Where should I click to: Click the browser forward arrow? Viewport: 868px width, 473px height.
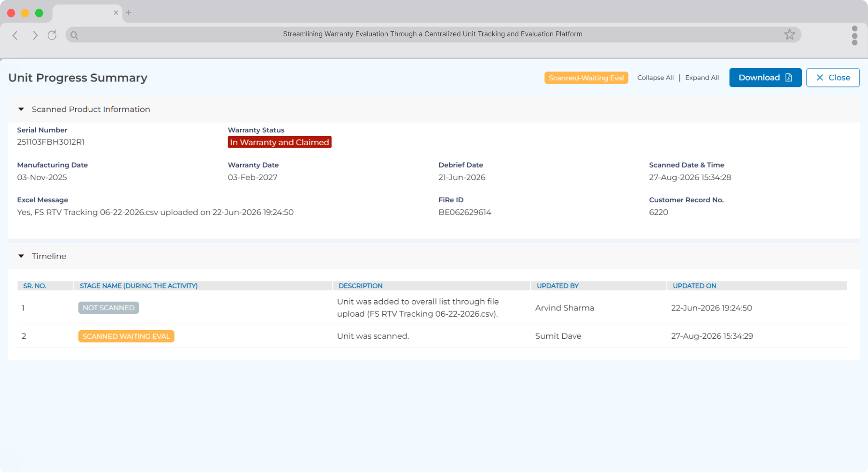pyautogui.click(x=35, y=35)
